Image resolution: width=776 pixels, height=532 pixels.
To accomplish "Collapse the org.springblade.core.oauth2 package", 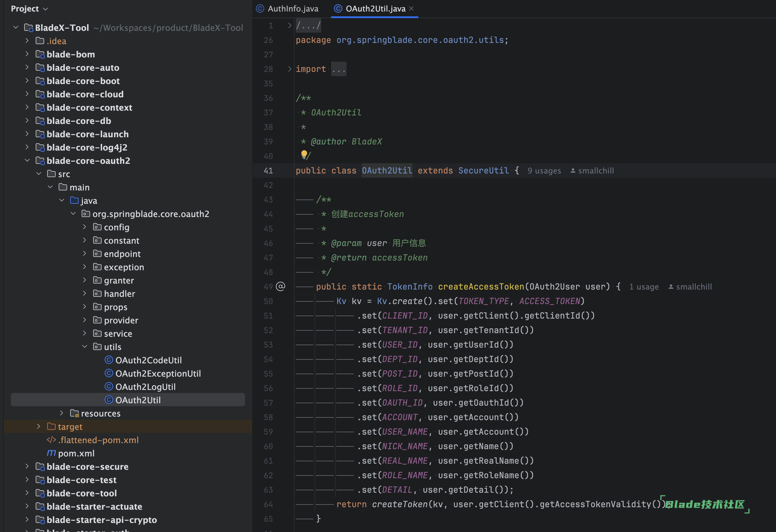I will tap(73, 214).
